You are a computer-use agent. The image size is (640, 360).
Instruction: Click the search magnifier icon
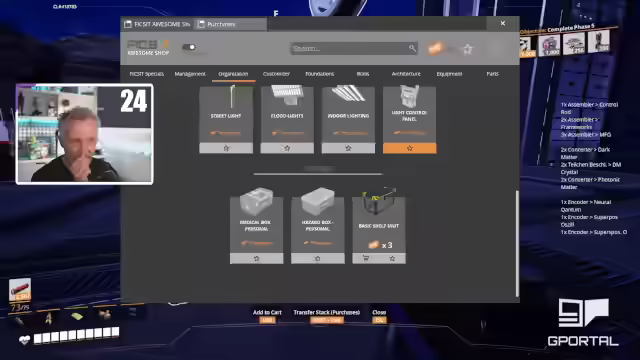(412, 49)
